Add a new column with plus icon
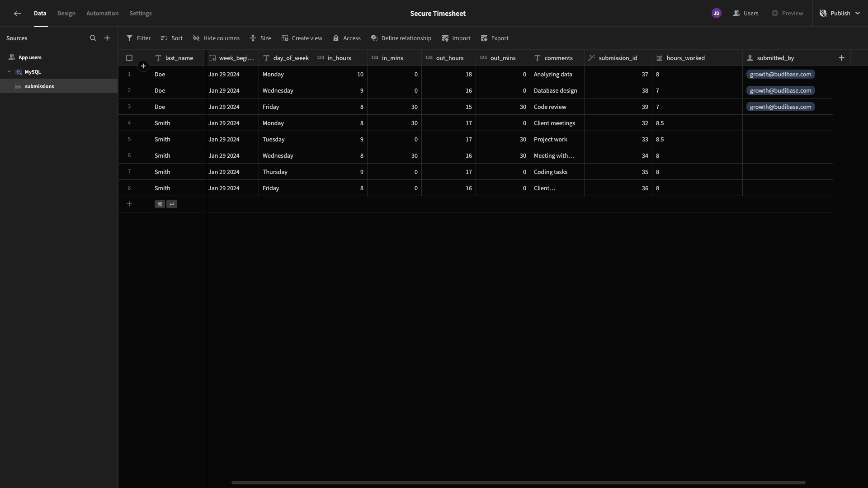Screen dimensions: 868x488 (x=841, y=58)
